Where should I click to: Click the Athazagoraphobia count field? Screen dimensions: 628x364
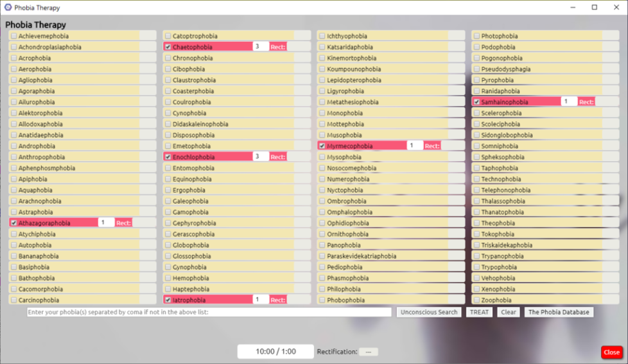click(x=106, y=223)
